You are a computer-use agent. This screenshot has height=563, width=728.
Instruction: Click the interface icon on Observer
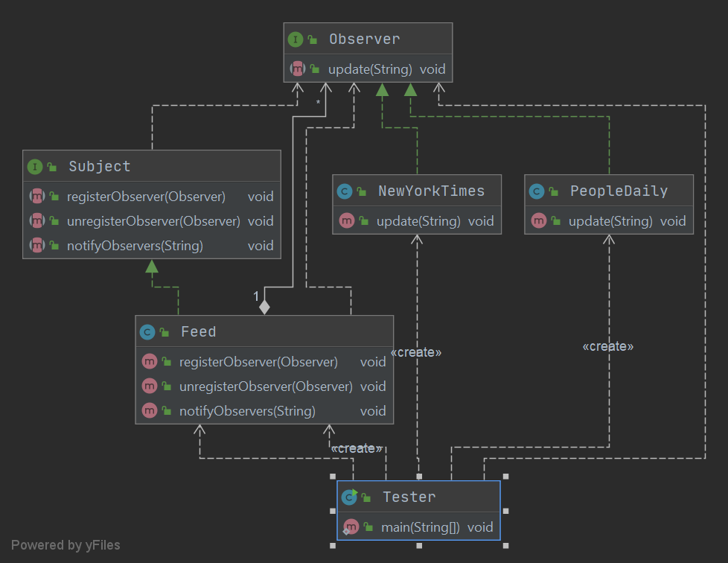point(295,38)
